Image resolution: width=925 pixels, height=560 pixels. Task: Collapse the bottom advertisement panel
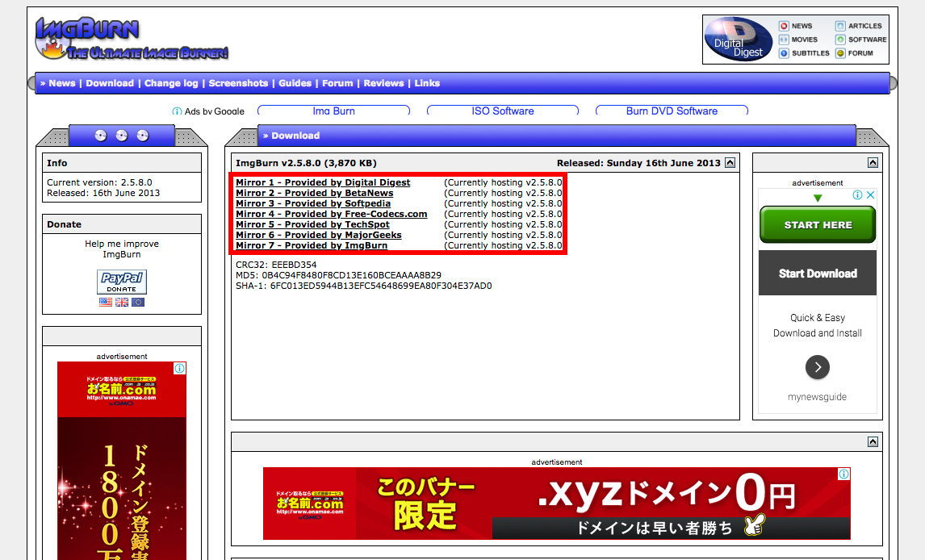[873, 441]
